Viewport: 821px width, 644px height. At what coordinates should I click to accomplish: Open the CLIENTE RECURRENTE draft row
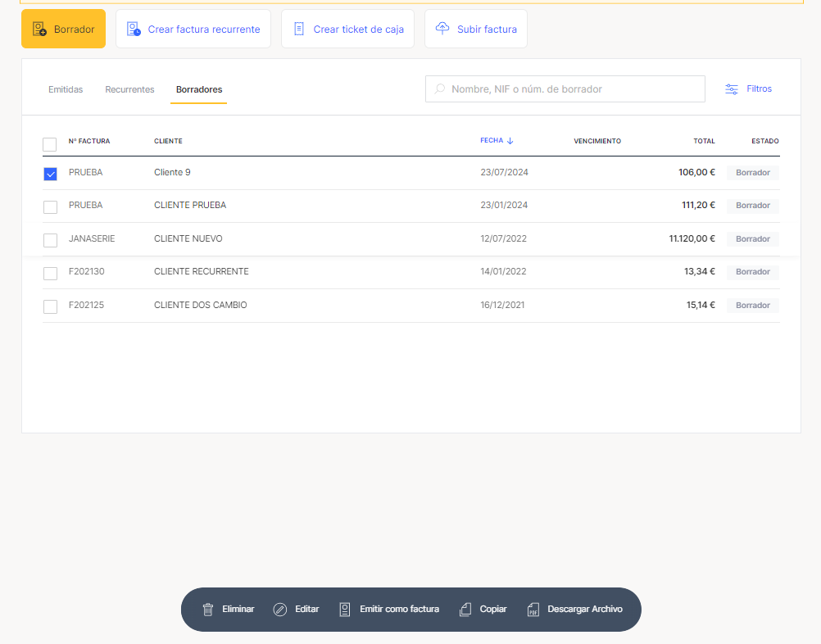[x=201, y=271]
